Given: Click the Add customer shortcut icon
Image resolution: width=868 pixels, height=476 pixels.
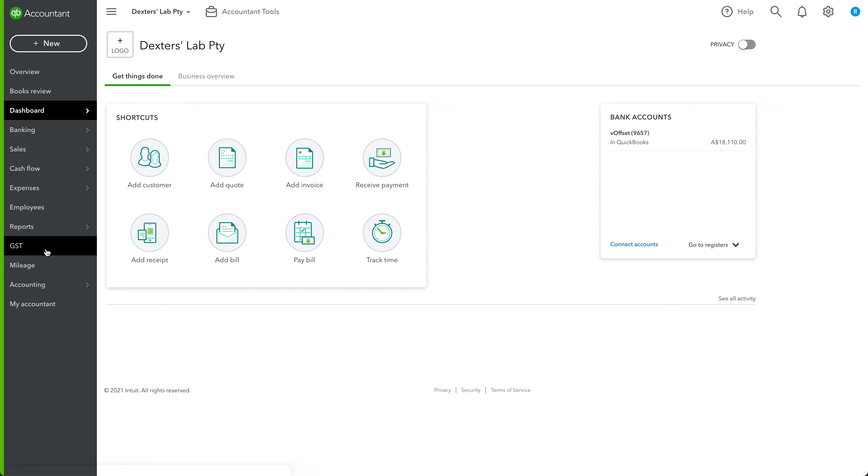Looking at the screenshot, I should 149,157.
